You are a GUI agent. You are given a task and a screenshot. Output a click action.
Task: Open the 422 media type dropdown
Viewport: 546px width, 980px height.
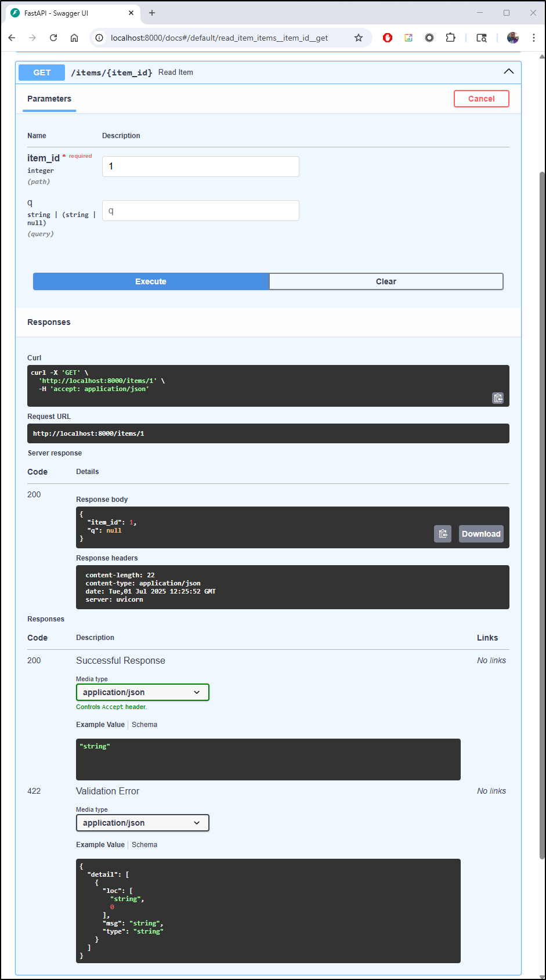[142, 823]
